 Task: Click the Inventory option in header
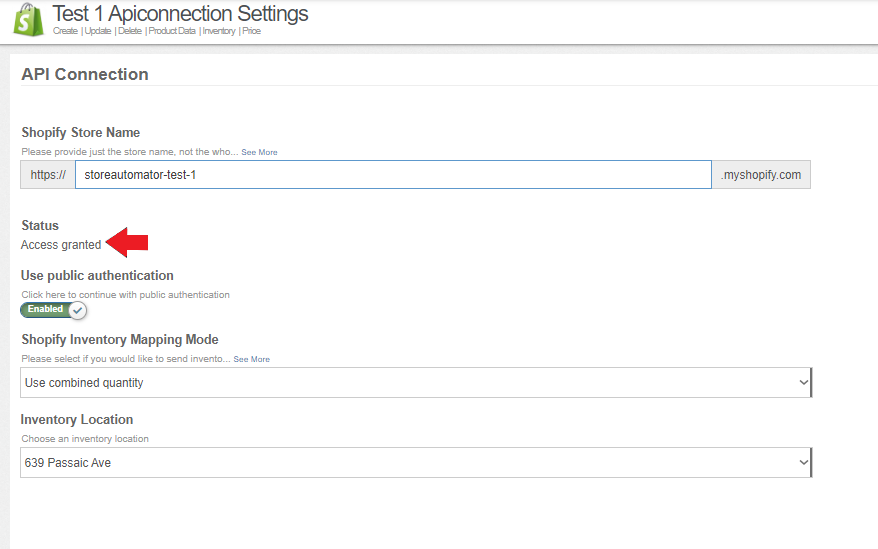pyautogui.click(x=219, y=31)
